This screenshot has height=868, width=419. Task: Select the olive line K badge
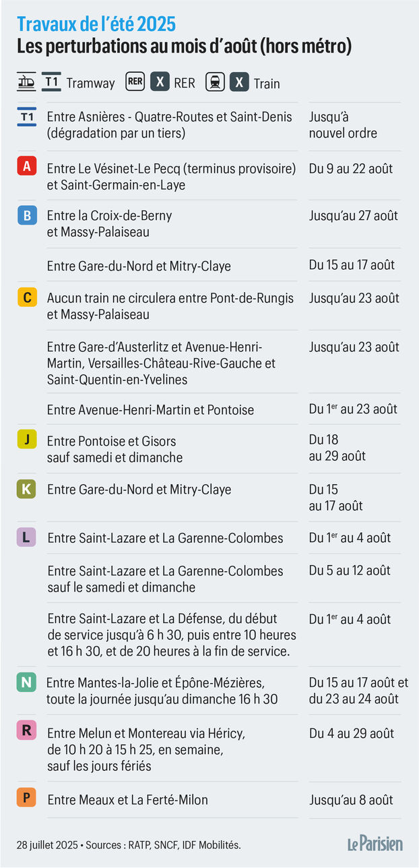[x=26, y=489]
